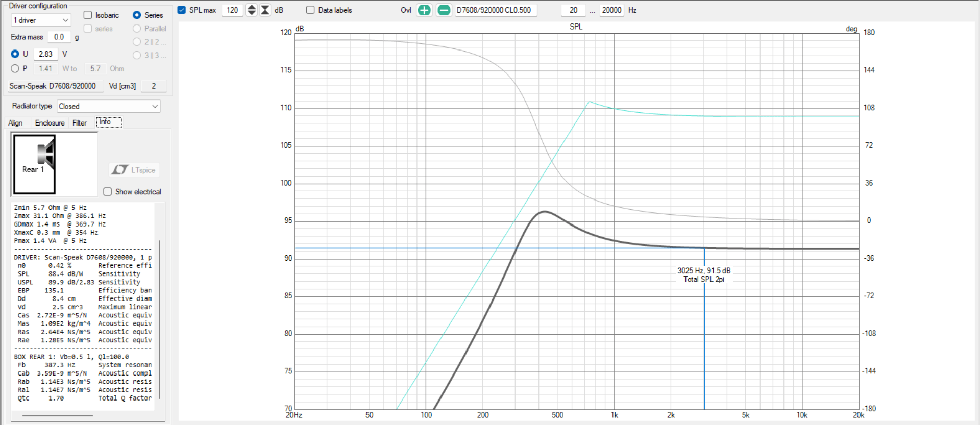Image resolution: width=980 pixels, height=425 pixels.
Task: Click the Cab 3.59E-9 info row
Action: (x=82, y=373)
